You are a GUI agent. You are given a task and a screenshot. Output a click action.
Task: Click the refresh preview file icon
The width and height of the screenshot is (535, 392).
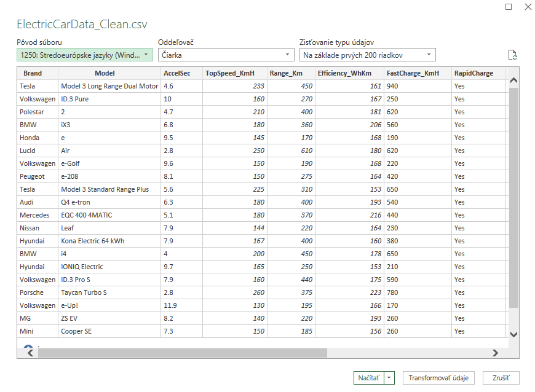[512, 55]
